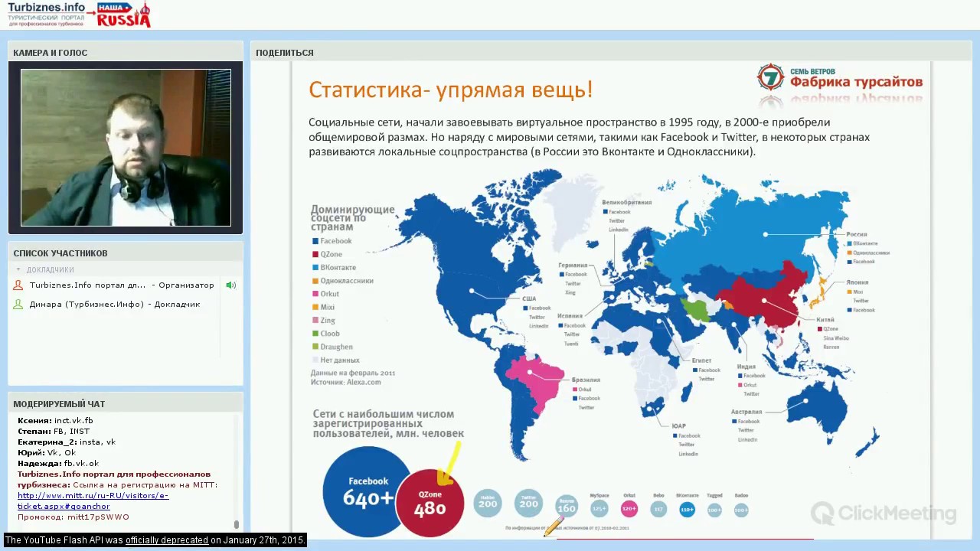
Task: Click the MySpace 125+ circle
Action: (x=599, y=508)
